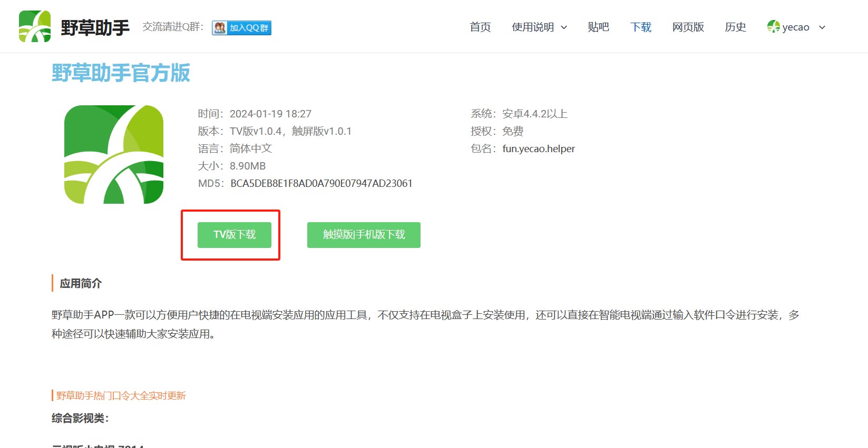Viewport: 868px width, 448px height.
Task: Click the 交流请进Q群 label
Action: 173,27
